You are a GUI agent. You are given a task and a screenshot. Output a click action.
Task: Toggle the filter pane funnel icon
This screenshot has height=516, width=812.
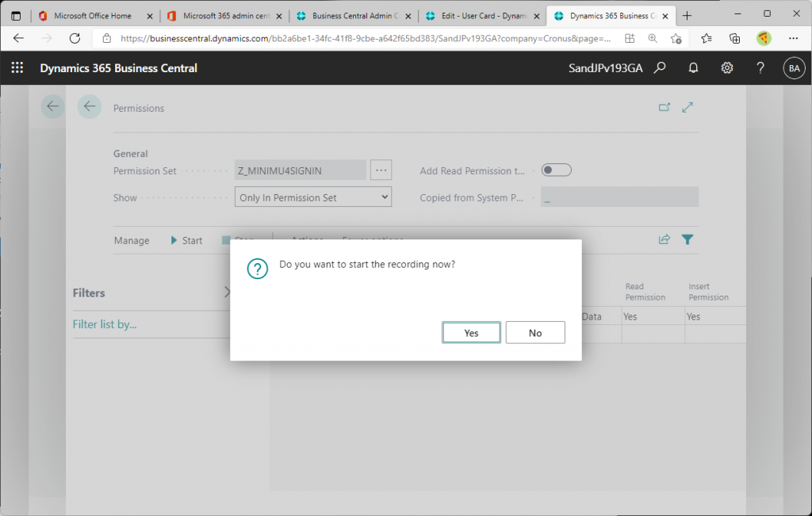pyautogui.click(x=688, y=239)
